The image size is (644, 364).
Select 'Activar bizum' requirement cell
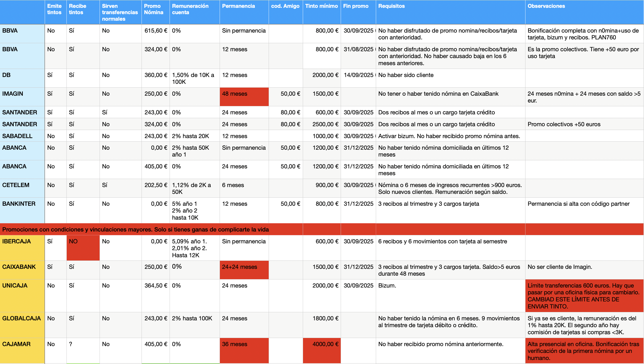[x=450, y=136]
